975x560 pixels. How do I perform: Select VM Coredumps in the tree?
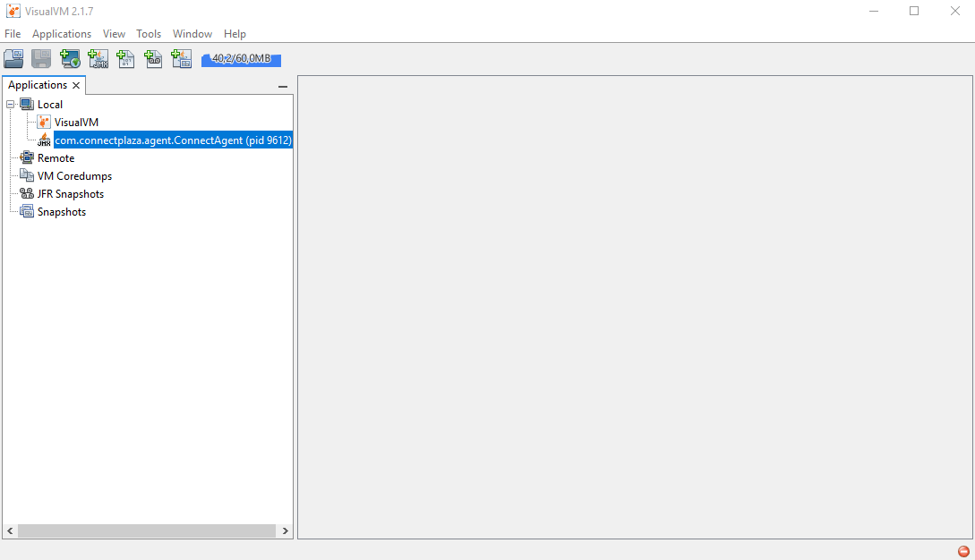tap(74, 176)
